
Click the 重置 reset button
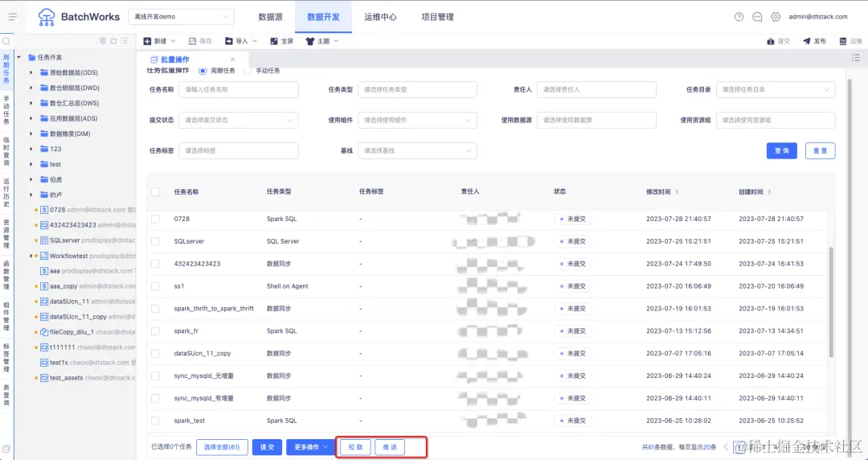click(821, 150)
